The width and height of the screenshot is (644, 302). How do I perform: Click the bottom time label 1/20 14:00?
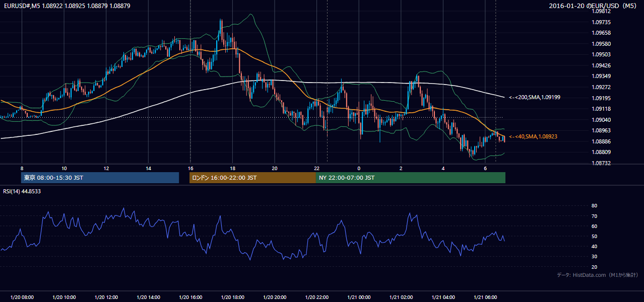click(x=148, y=297)
